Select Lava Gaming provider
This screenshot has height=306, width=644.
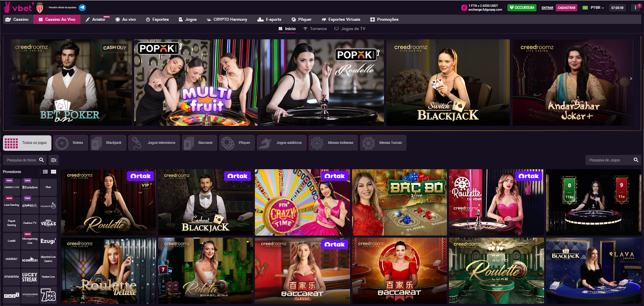tap(12, 205)
